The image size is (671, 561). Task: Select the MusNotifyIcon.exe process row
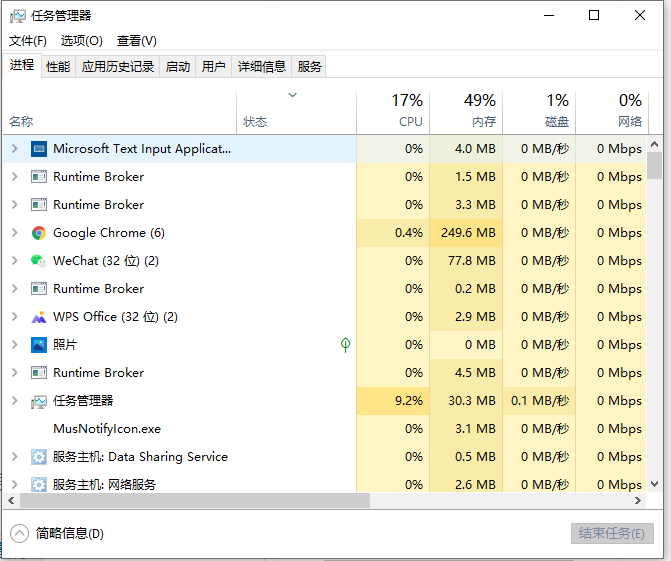[107, 429]
